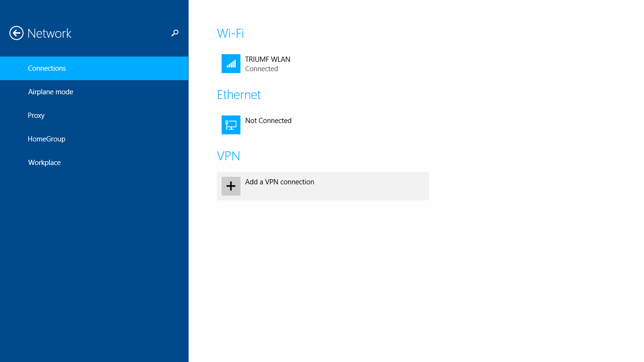The width and height of the screenshot is (644, 362).
Task: Click the Connected status under TRIUMF WLAN
Action: point(262,69)
